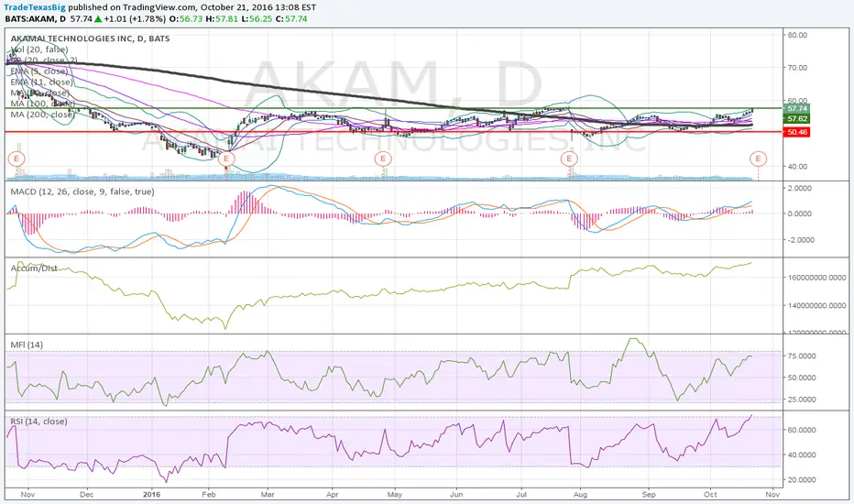Click the EMA (11, close) indicator label
The width and height of the screenshot is (854, 504).
tap(41, 82)
